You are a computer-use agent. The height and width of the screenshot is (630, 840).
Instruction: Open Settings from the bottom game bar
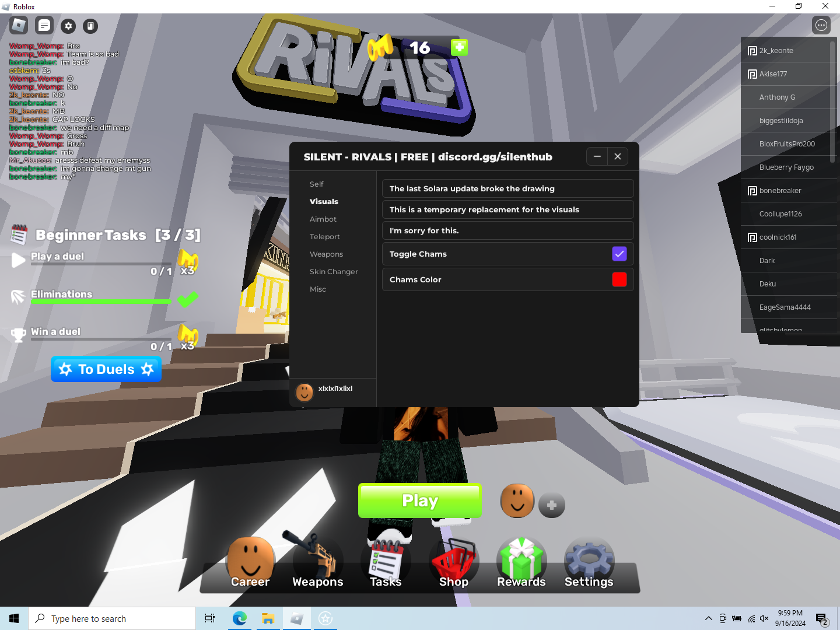coord(589,563)
